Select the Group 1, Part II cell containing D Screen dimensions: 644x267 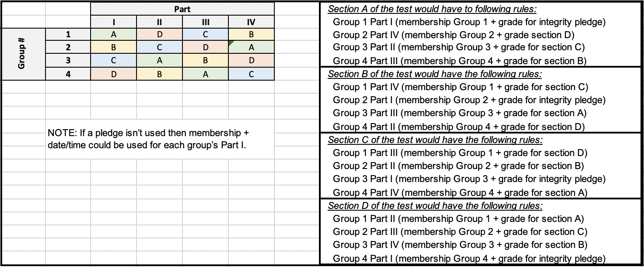pos(159,34)
